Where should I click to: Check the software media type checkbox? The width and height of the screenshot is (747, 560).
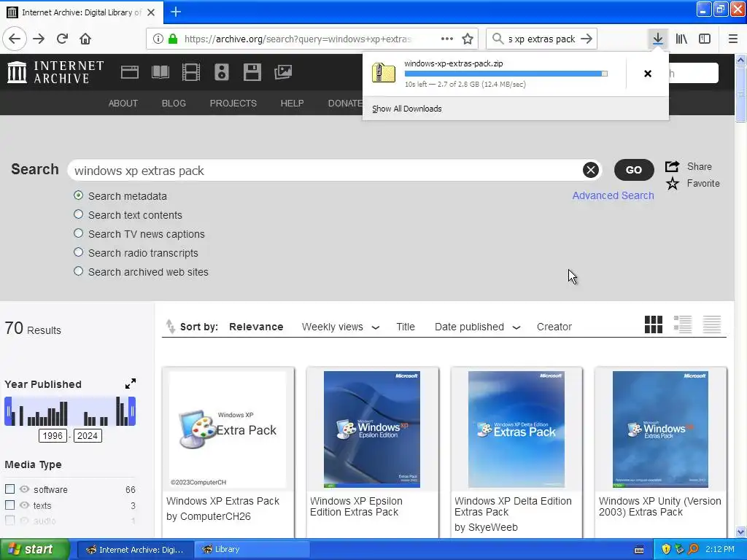[x=9, y=489]
